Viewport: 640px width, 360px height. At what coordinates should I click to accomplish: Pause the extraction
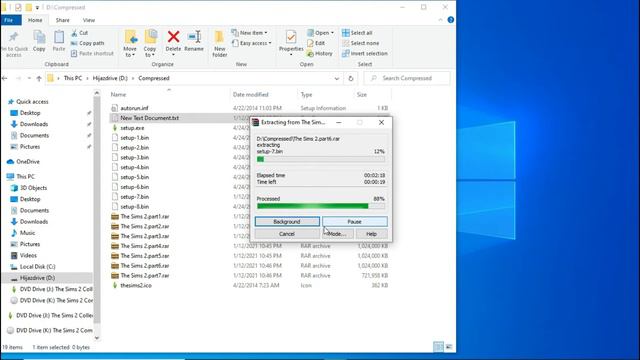click(x=355, y=222)
